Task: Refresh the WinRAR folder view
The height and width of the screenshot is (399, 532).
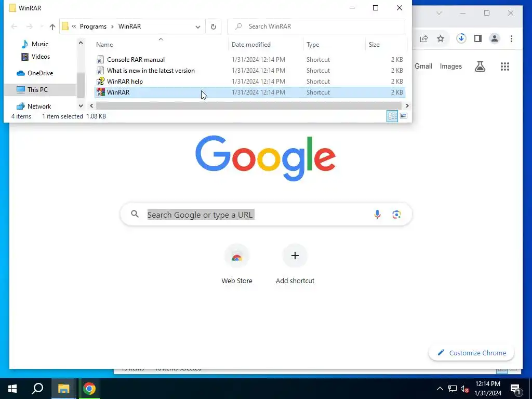Action: click(214, 26)
